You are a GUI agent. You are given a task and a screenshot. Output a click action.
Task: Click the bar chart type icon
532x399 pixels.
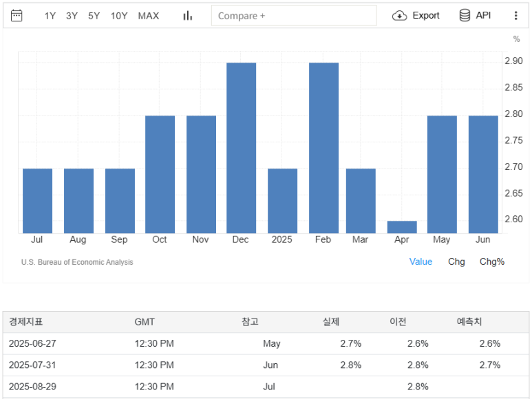[187, 15]
